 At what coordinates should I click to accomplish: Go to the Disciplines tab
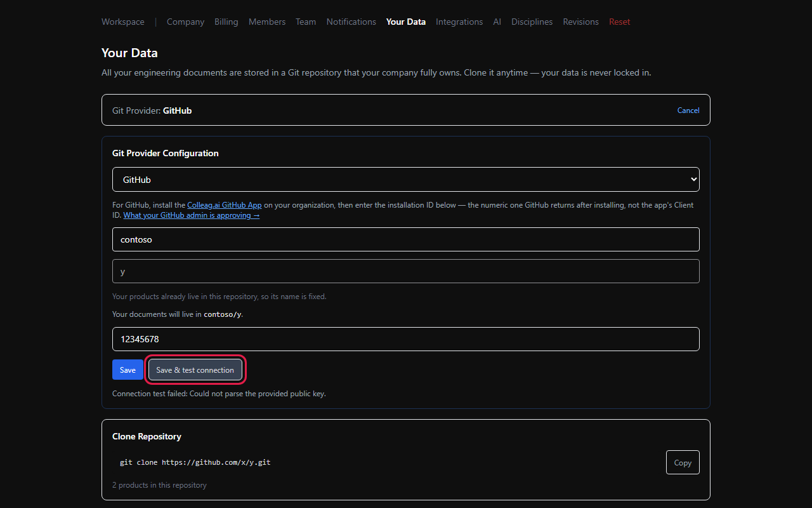point(532,22)
